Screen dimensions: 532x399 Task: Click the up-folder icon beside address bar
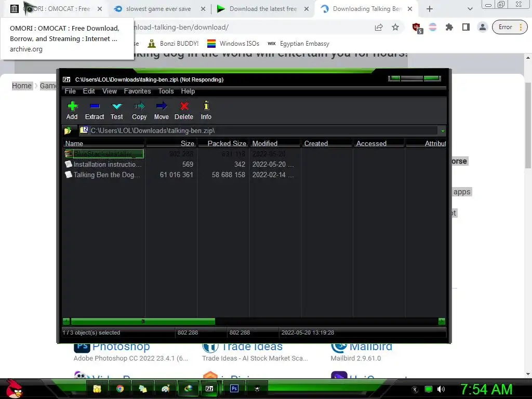(68, 130)
